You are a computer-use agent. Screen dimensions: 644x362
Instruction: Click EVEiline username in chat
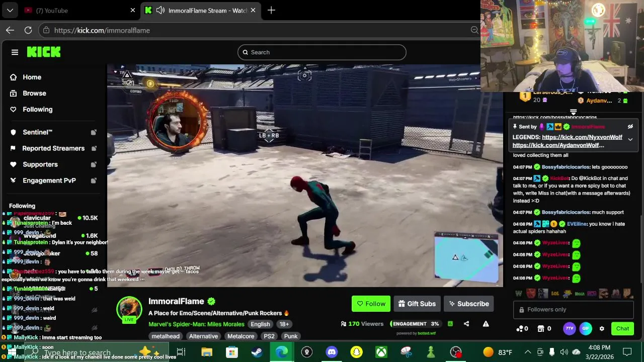577,224
